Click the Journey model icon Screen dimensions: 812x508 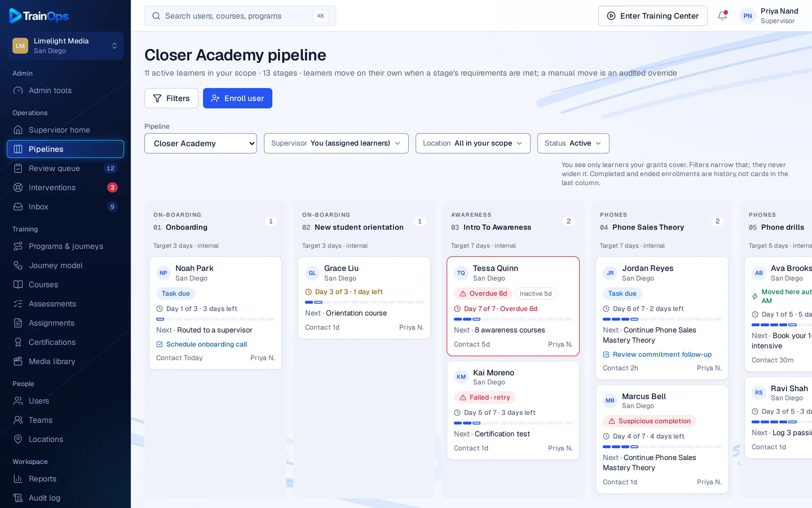(18, 265)
